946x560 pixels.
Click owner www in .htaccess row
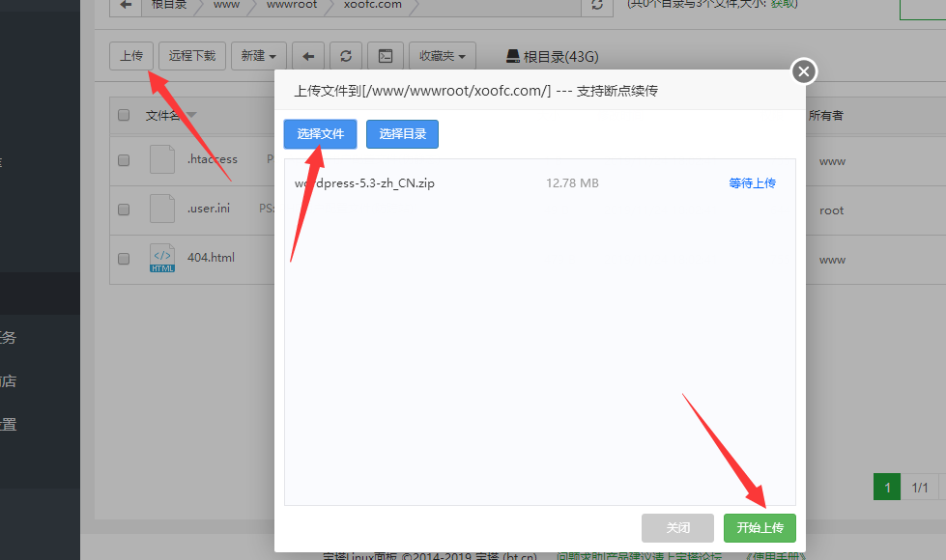[x=832, y=161]
